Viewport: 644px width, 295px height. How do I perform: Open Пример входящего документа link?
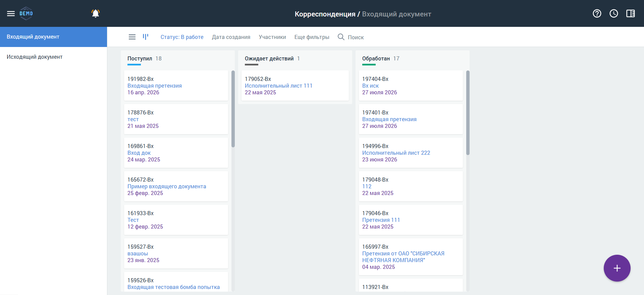167,186
